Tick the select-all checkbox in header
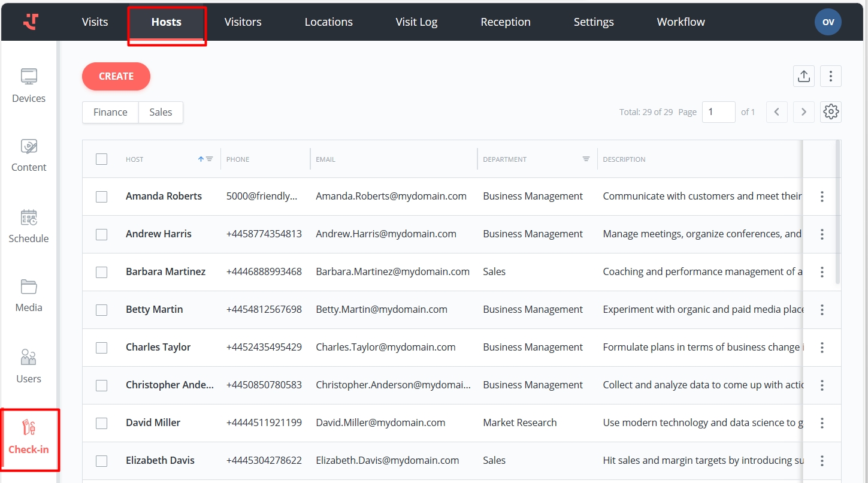 click(x=102, y=159)
